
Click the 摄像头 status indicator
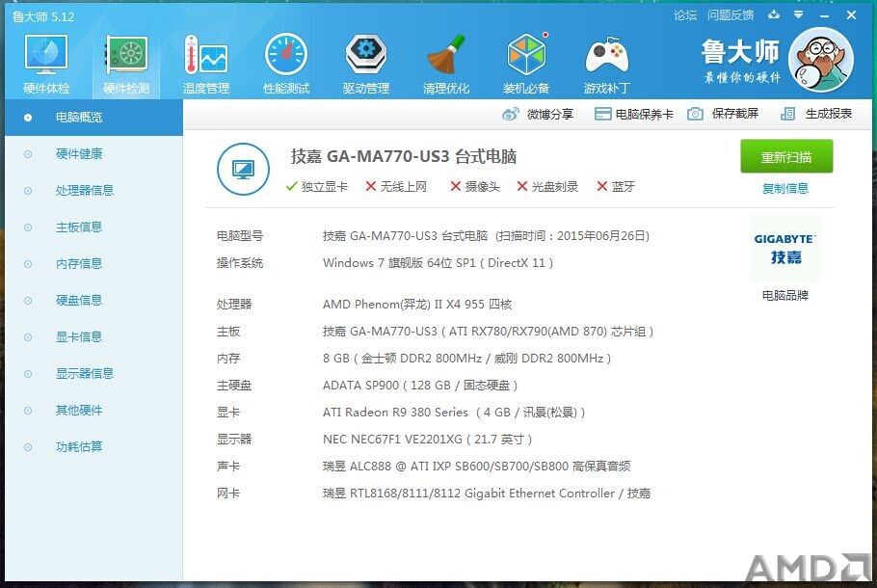(x=475, y=186)
